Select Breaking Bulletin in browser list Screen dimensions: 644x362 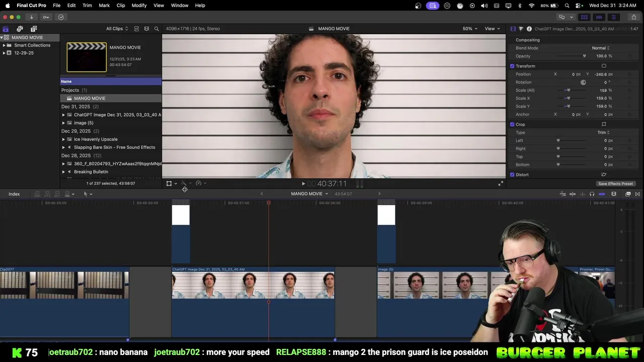click(91, 172)
